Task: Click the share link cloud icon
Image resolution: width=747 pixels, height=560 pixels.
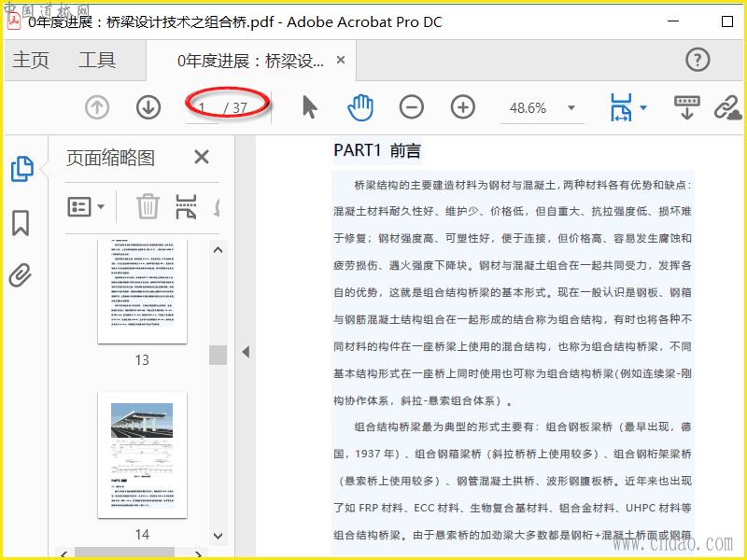Action: 728,107
